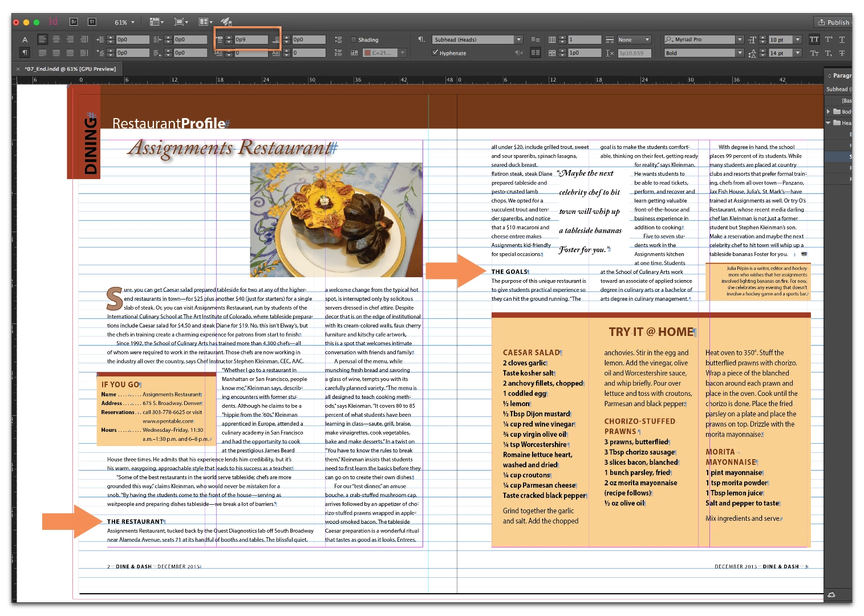Apply Align Right paragraph alignment
This screenshot has height=616, width=864.
click(x=70, y=39)
